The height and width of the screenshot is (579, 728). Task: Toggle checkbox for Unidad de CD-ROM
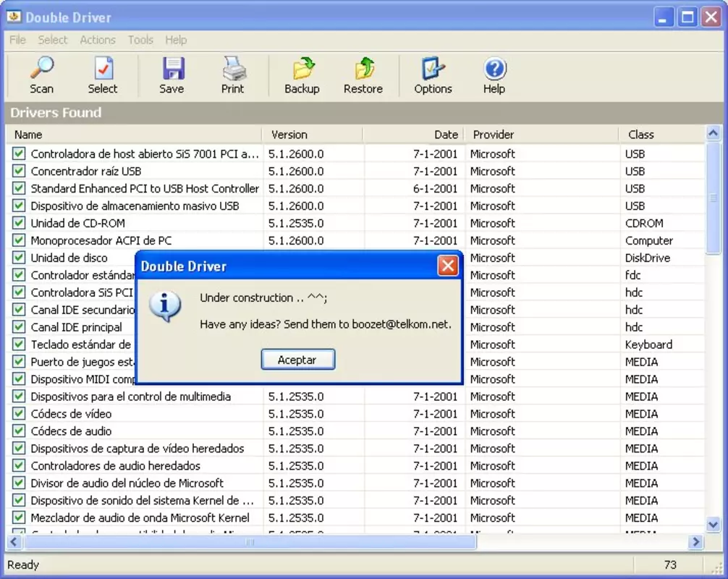pos(19,223)
